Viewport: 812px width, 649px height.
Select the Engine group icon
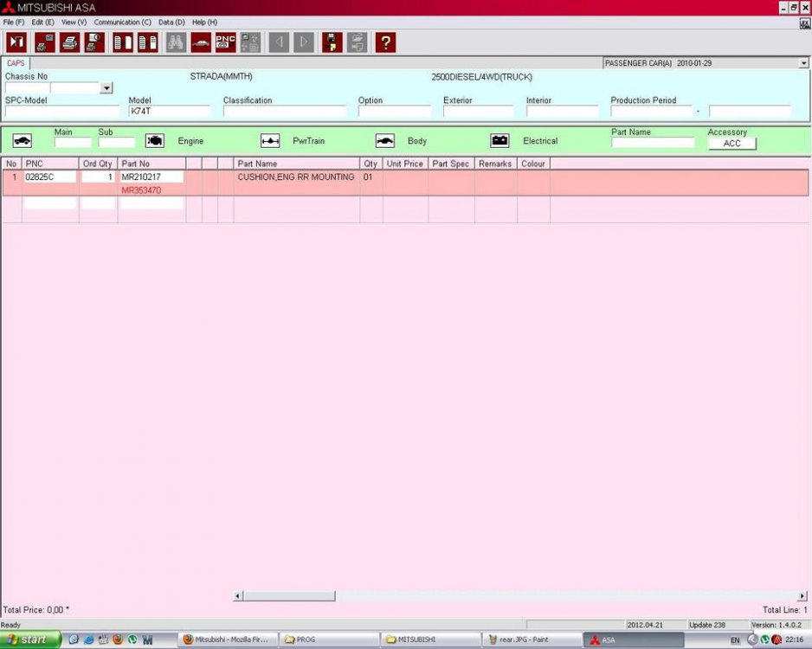coord(155,140)
